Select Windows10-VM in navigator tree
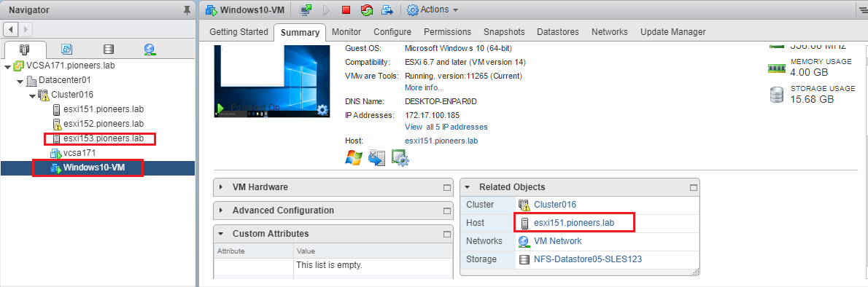 [93, 168]
